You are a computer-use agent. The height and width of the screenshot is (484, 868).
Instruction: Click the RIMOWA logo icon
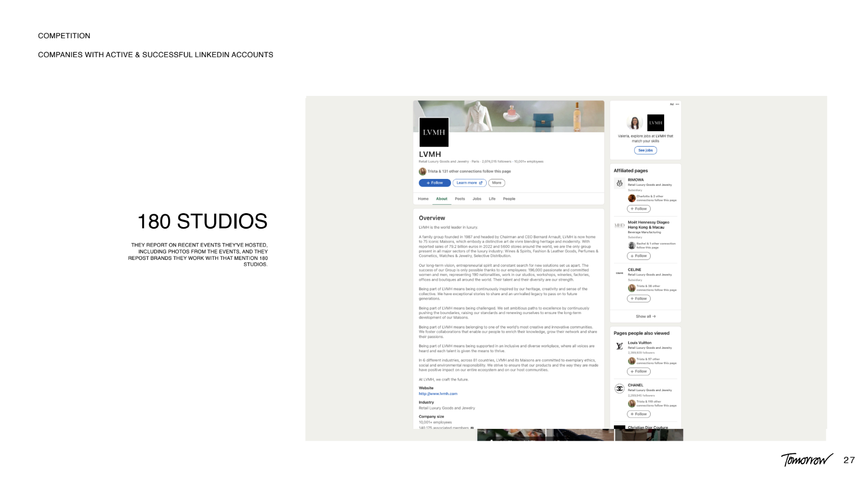click(619, 183)
